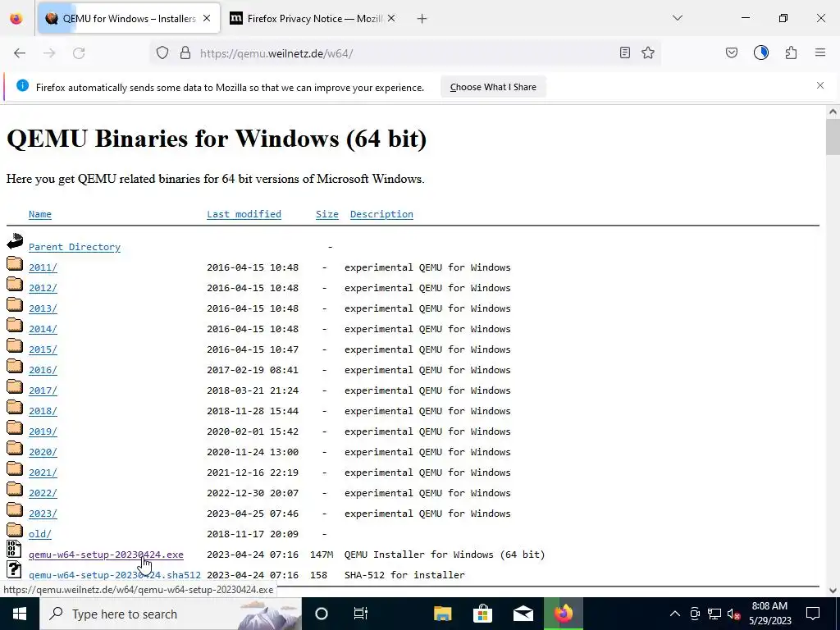
Task: Click the address bar URL field
Action: pyautogui.click(x=407, y=53)
